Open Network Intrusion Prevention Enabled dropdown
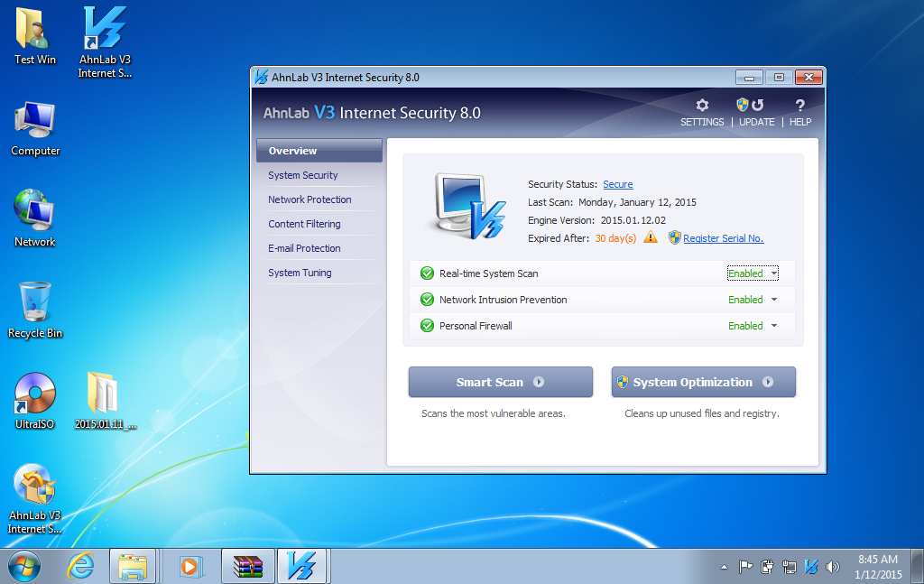924x584 pixels. (x=753, y=300)
